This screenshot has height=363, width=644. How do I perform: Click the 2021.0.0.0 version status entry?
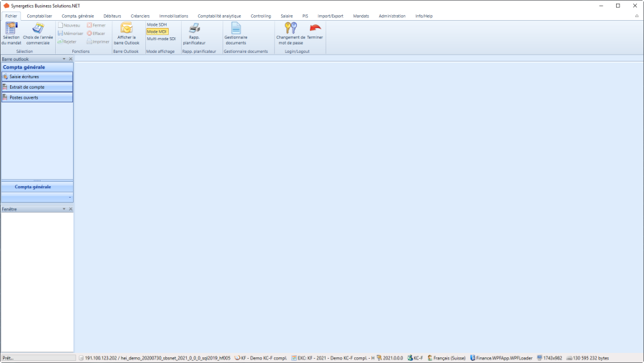click(390, 358)
